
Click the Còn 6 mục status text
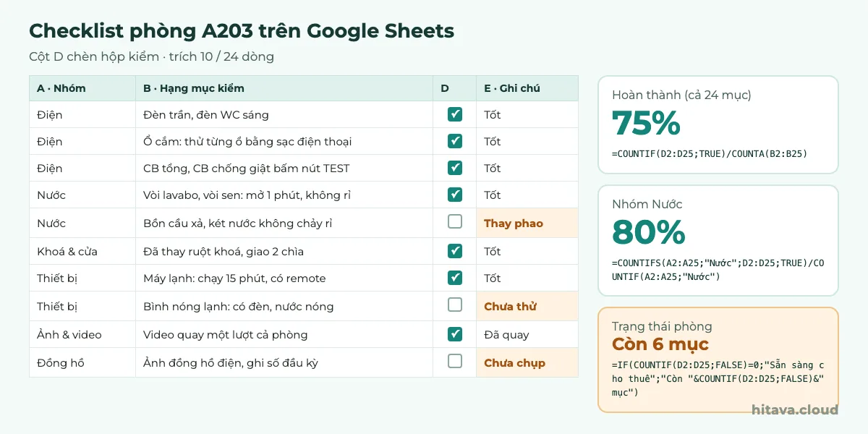pyautogui.click(x=660, y=344)
